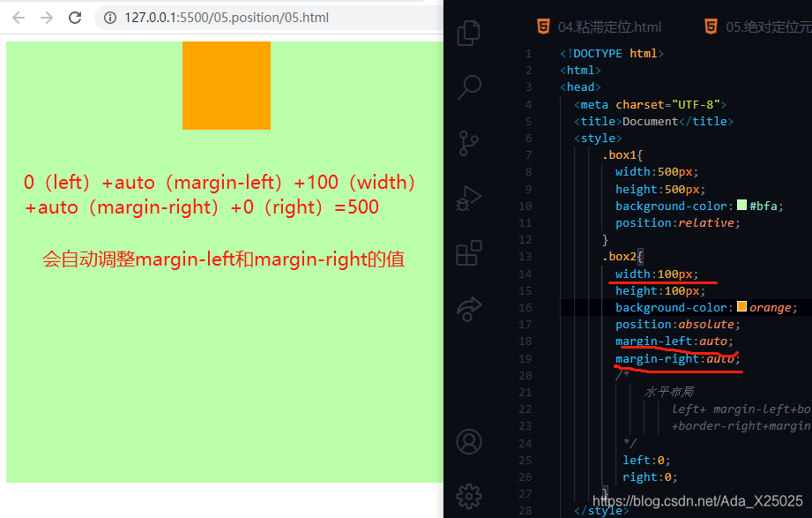The image size is (812, 518).
Task: Open the Extensions panel
Action: click(469, 253)
